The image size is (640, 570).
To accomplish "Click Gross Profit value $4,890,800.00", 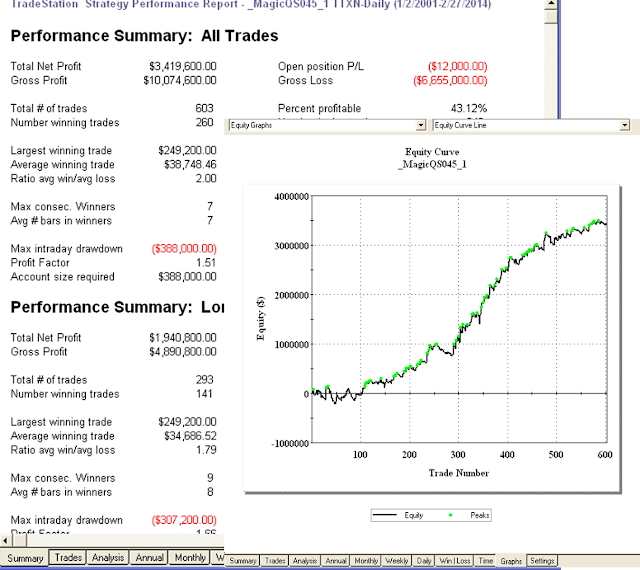I will pyautogui.click(x=182, y=352).
